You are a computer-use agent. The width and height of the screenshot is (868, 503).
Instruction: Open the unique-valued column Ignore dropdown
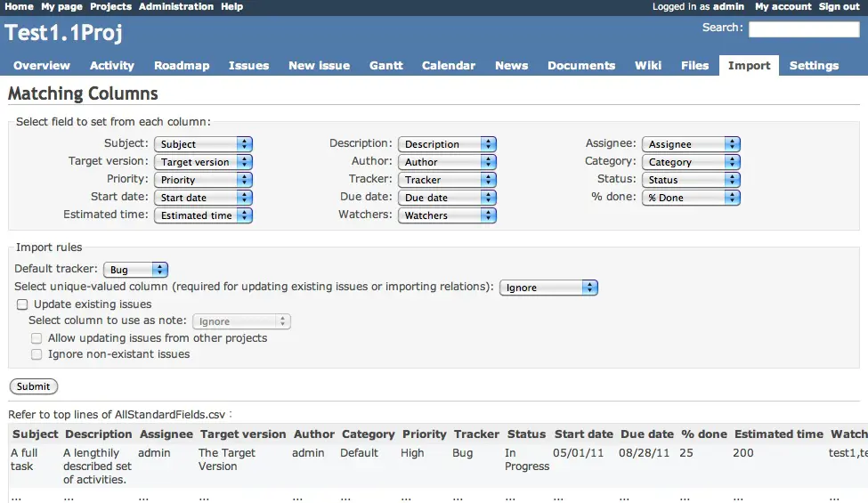point(548,288)
